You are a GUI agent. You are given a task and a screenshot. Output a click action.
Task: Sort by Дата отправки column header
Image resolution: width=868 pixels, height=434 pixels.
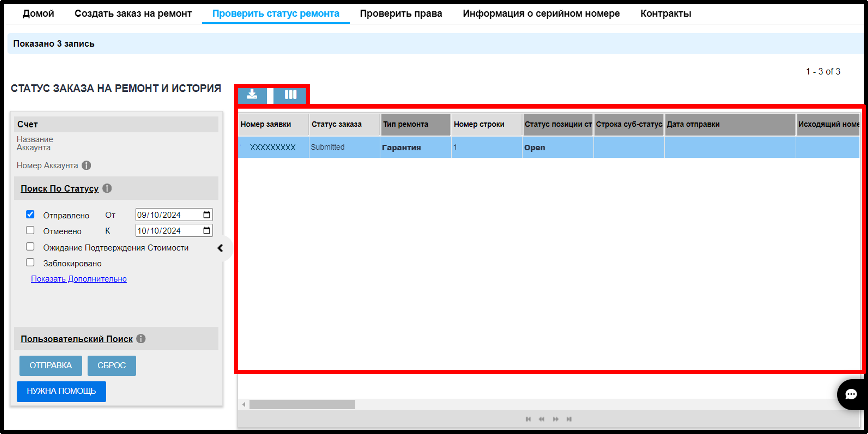tap(730, 124)
